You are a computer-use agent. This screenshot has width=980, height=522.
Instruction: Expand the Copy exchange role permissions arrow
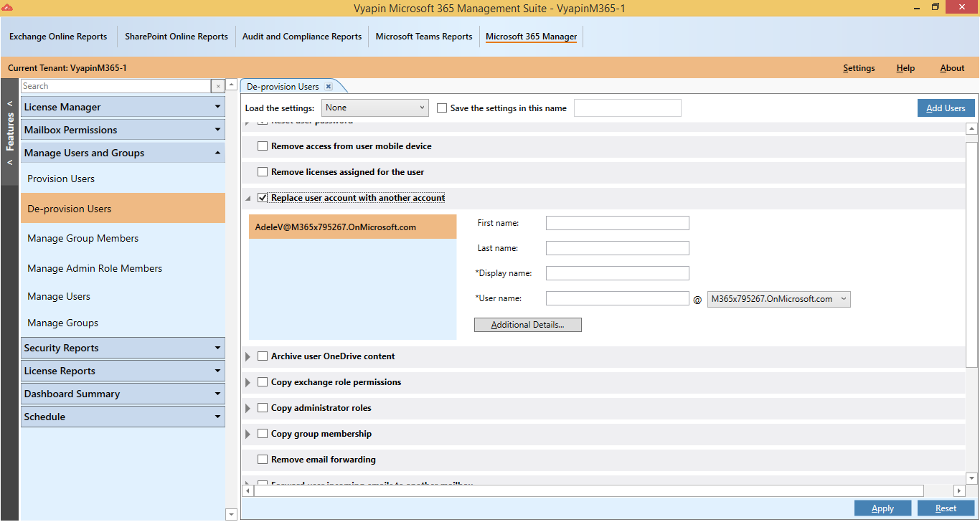248,382
